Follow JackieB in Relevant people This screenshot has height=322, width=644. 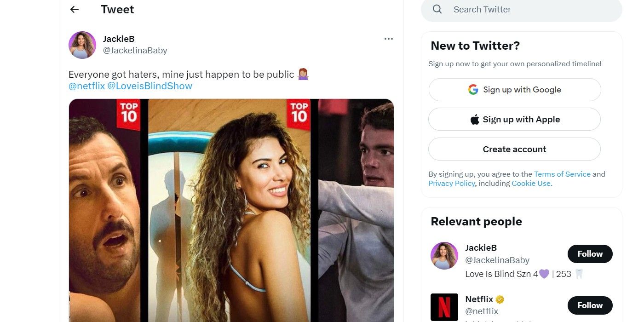pyautogui.click(x=590, y=254)
